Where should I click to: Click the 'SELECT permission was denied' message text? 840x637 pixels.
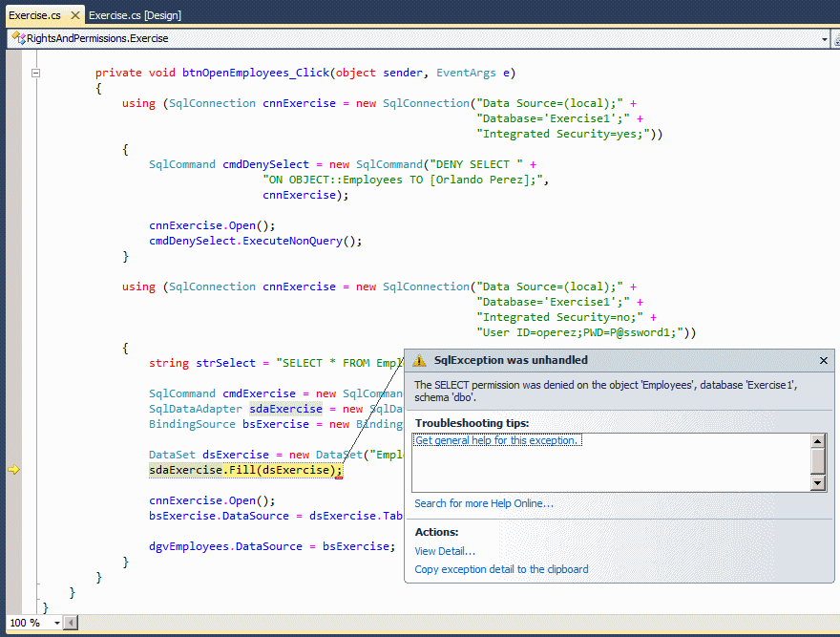click(x=605, y=391)
